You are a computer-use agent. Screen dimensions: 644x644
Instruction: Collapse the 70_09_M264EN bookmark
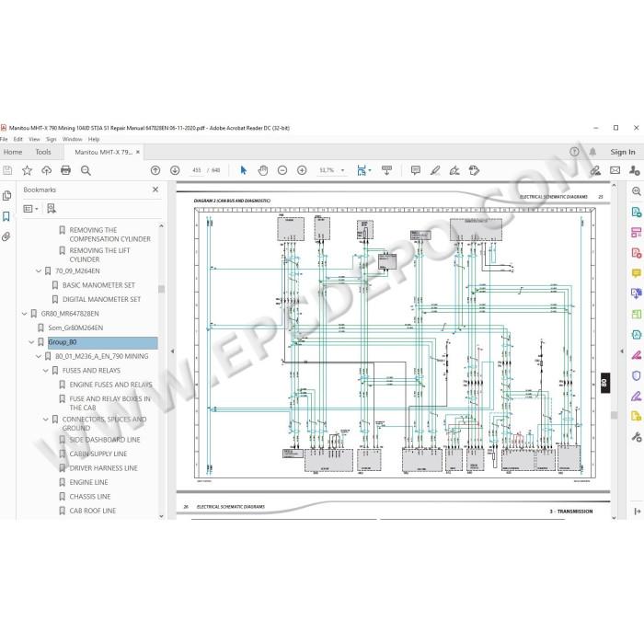pos(39,271)
